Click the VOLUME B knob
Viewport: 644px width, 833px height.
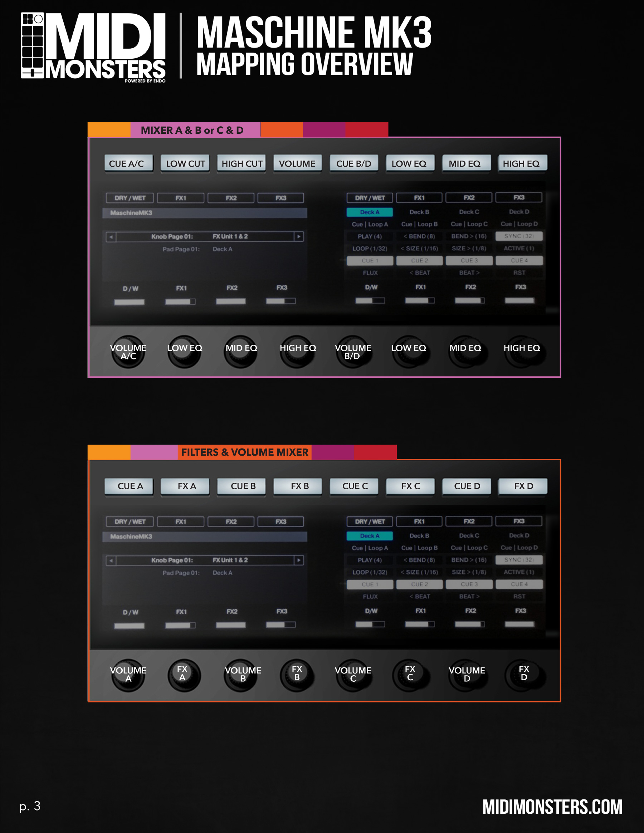point(241,675)
